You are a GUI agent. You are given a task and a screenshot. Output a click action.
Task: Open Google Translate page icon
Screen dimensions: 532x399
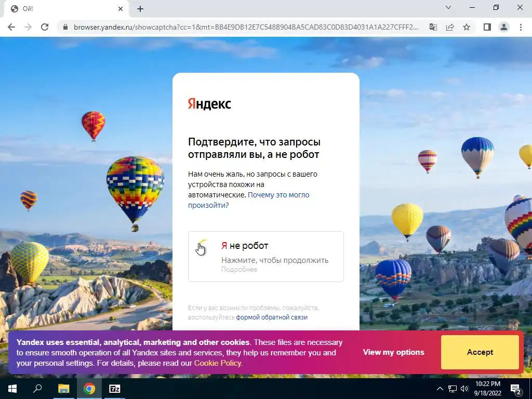pyautogui.click(x=433, y=27)
